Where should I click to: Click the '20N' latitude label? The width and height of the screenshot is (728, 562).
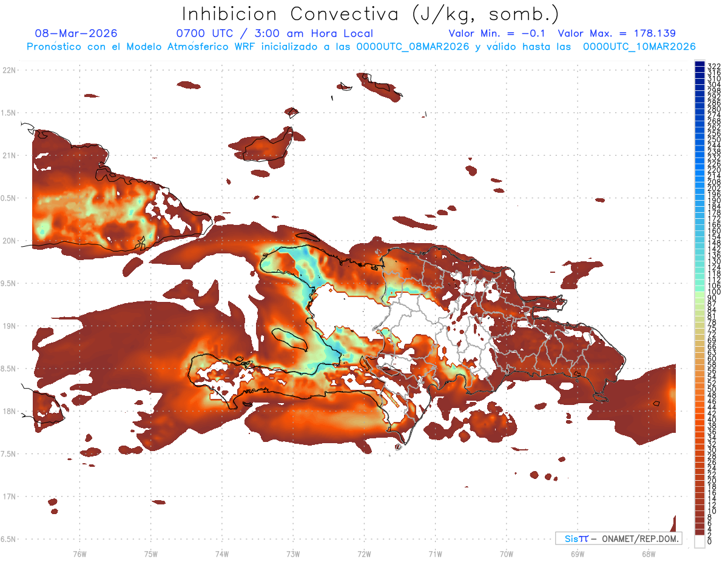(x=9, y=241)
